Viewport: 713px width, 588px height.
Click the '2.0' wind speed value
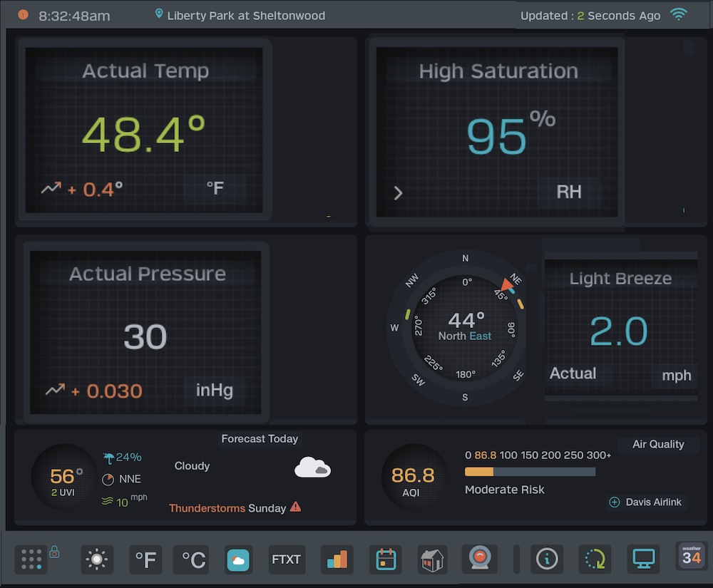[x=618, y=331]
